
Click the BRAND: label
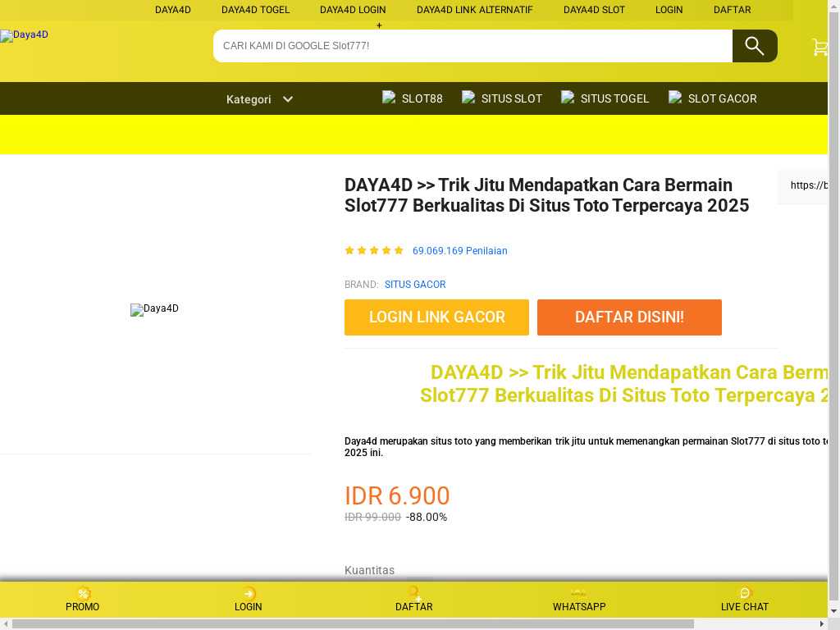(361, 285)
